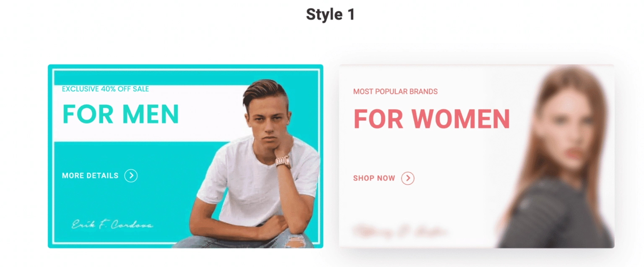Click the wristwatch on the man's wrist
The height and width of the screenshot is (267, 644).
[x=283, y=161]
